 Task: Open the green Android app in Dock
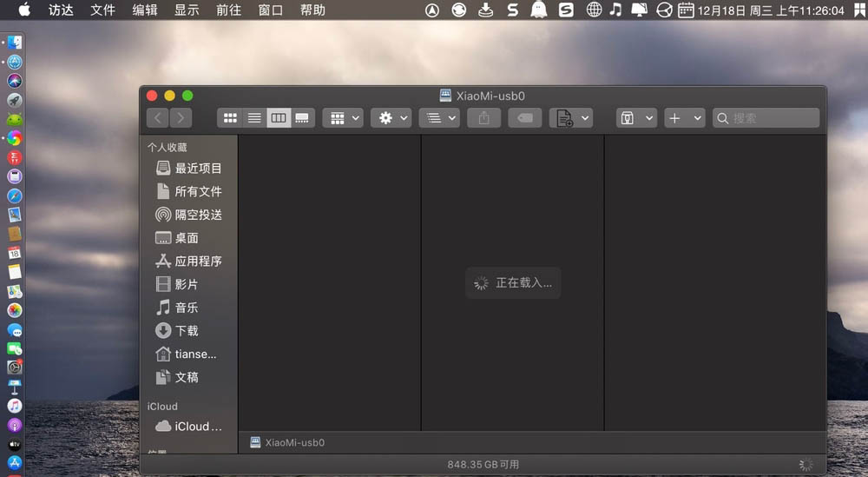click(x=15, y=118)
